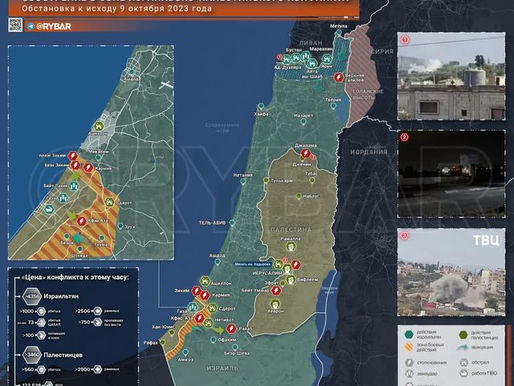
Task: Click the clash marker at Кармия in inset map
Action: click(x=88, y=168)
